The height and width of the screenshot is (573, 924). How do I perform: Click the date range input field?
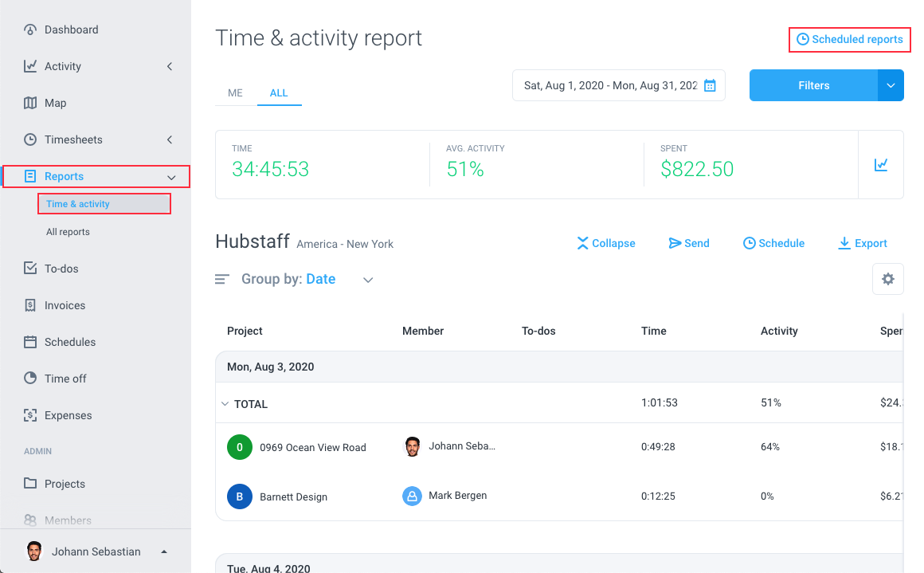(x=609, y=85)
